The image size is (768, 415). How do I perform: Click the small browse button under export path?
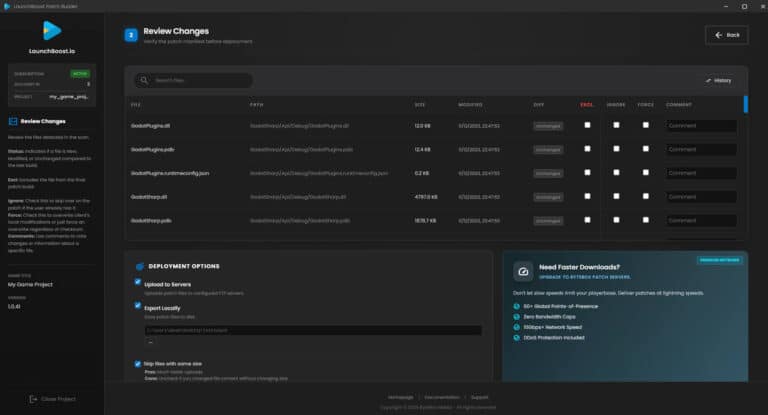[150, 342]
